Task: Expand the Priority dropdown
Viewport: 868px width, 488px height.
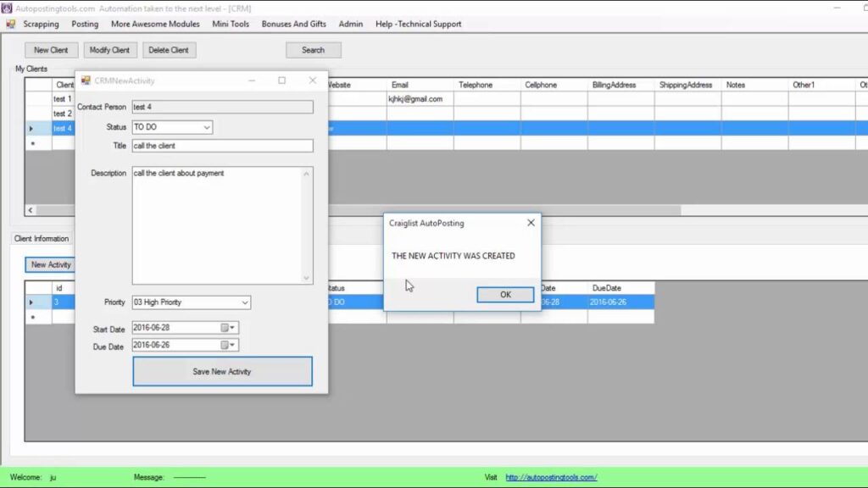Action: click(244, 302)
